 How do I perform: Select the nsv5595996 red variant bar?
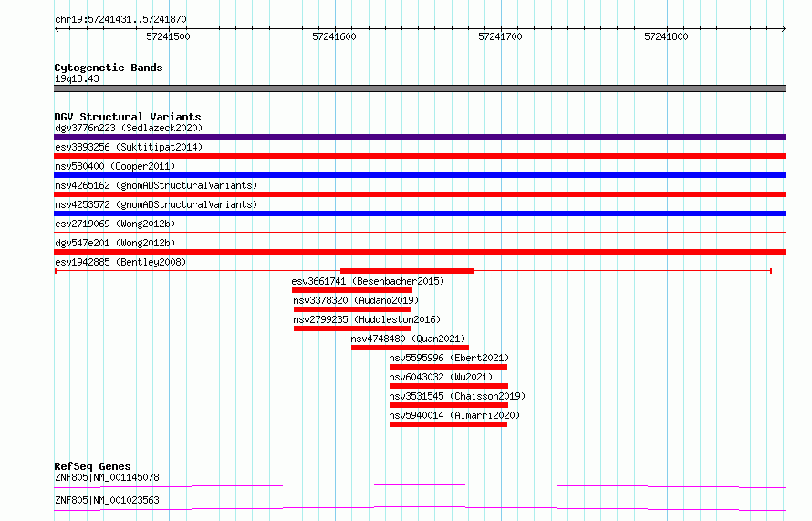pos(449,367)
